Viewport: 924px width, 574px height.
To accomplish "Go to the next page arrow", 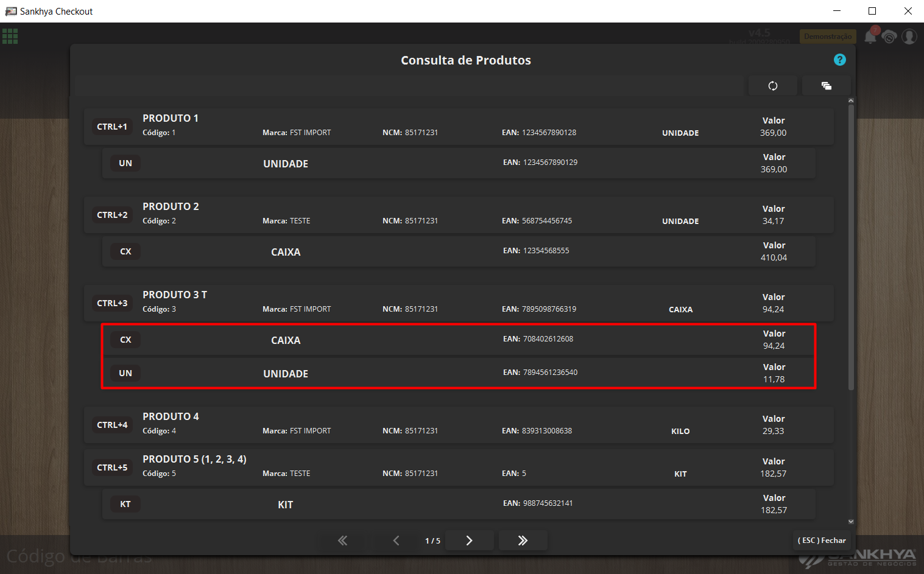I will pos(469,541).
